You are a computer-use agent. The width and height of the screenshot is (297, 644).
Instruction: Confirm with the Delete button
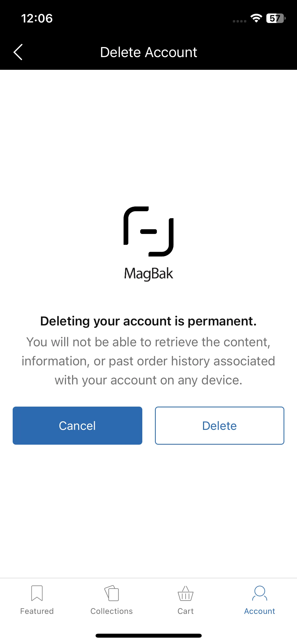220,426
